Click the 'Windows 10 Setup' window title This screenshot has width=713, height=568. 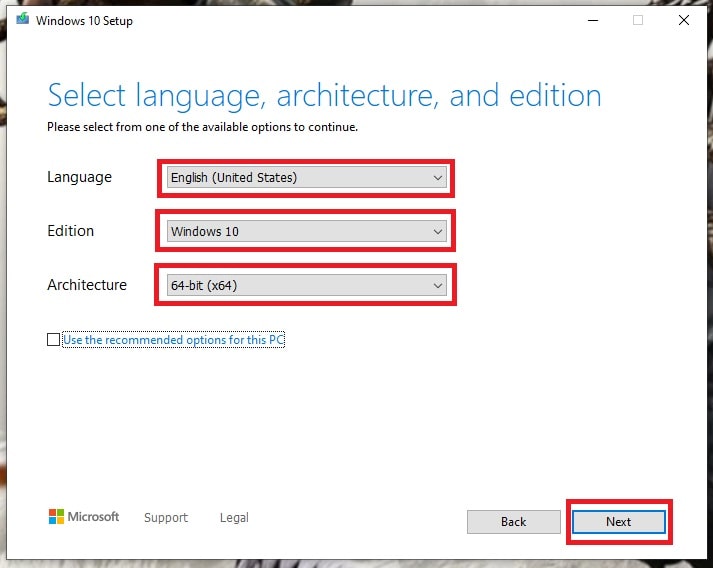coord(84,20)
